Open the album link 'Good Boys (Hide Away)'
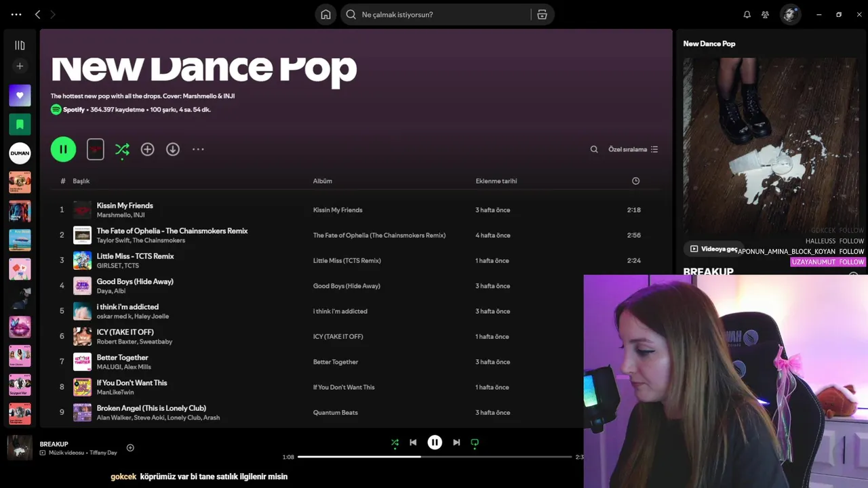This screenshot has width=868, height=488. tap(347, 286)
